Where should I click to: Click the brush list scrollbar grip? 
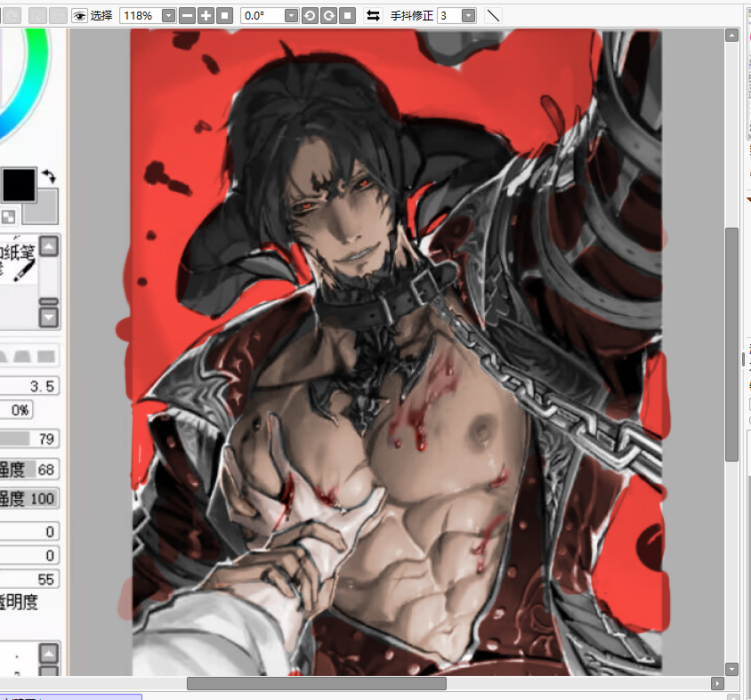click(49, 302)
